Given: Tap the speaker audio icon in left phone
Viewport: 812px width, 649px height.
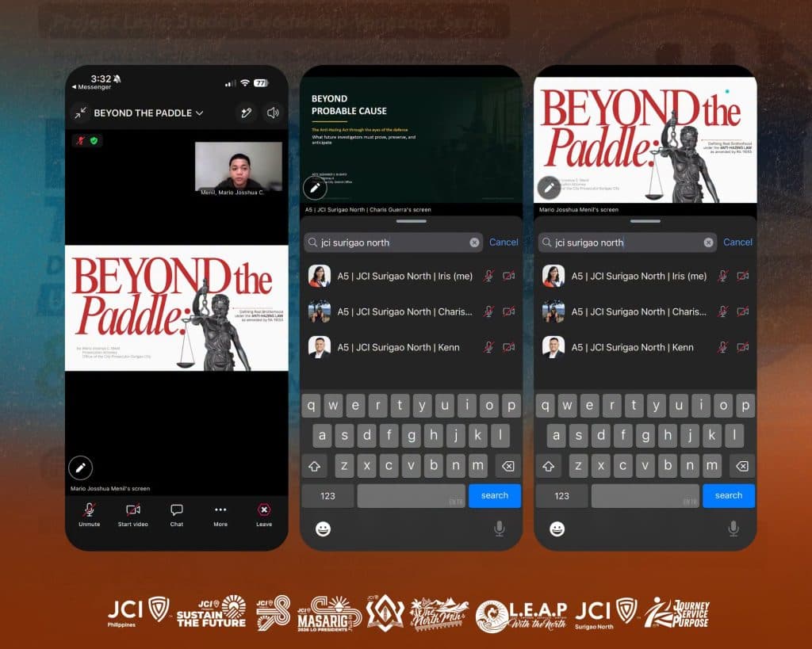Looking at the screenshot, I should [273, 113].
